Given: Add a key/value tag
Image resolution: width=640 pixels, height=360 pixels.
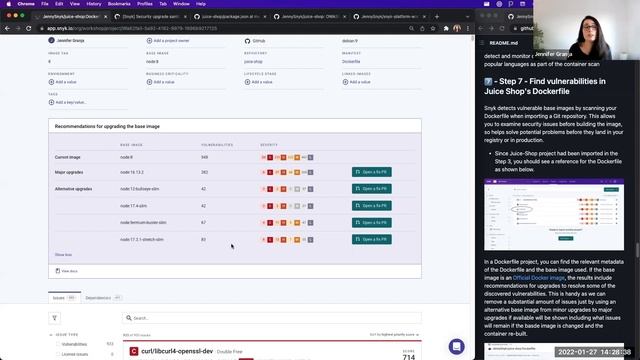Looking at the screenshot, I should tap(67, 102).
